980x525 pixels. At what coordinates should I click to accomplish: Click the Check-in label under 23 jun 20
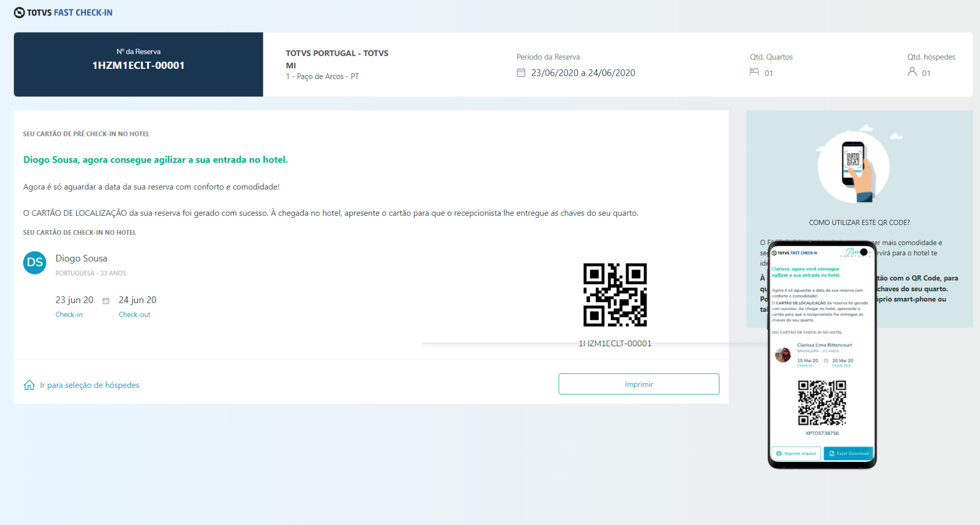point(69,315)
